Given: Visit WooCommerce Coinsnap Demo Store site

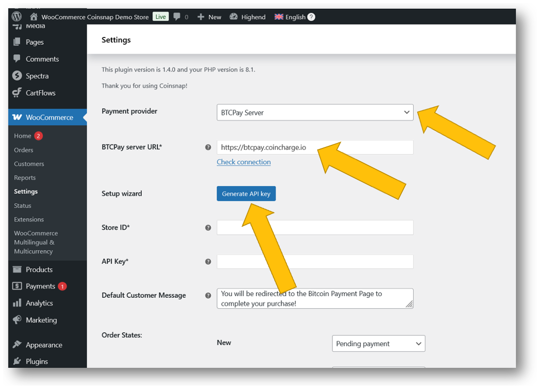Looking at the screenshot, I should click(95, 17).
